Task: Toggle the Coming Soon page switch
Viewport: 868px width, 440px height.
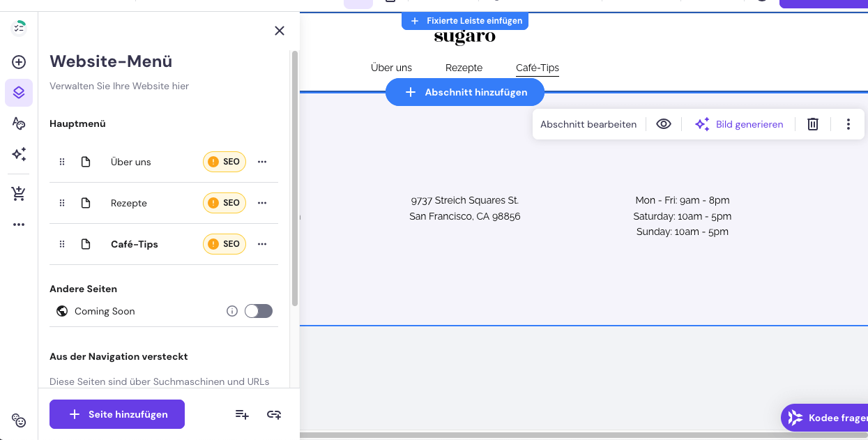Action: (x=259, y=311)
